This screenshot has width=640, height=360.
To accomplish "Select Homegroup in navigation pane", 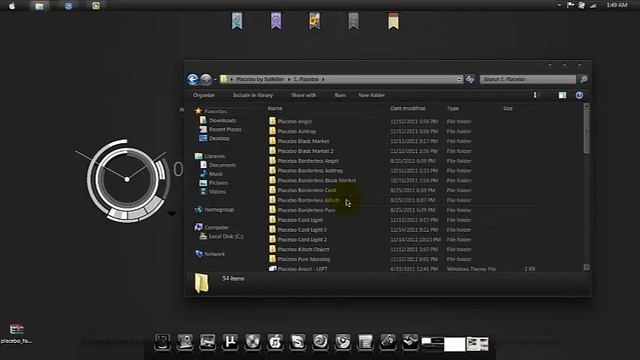I will pos(219,210).
